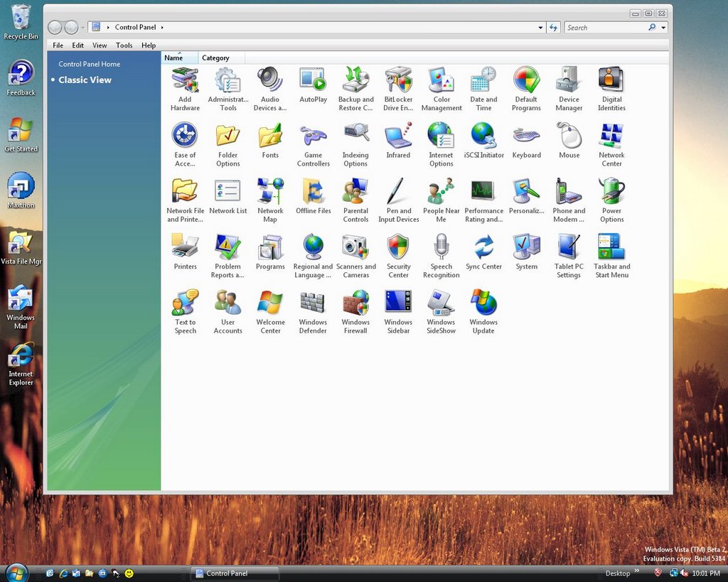Viewport: 728px width, 582px height.
Task: Open Date and Time settings
Action: pos(483,80)
